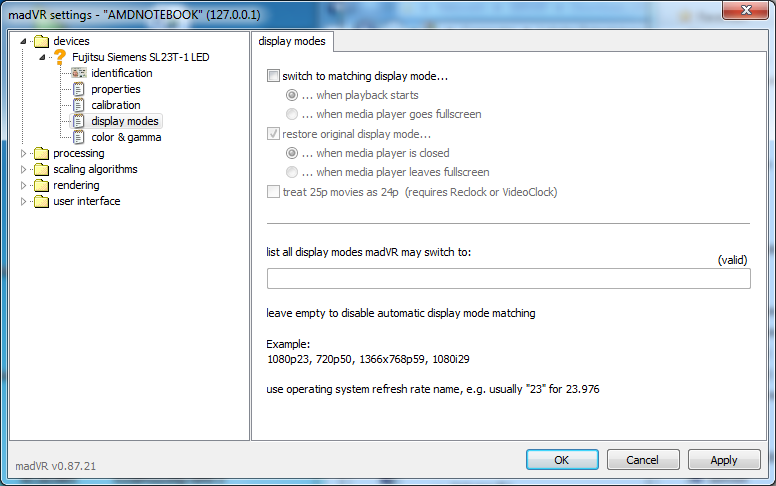The height and width of the screenshot is (486, 776).
Task: Toggle restore original display mode checkbox
Action: coord(273,134)
